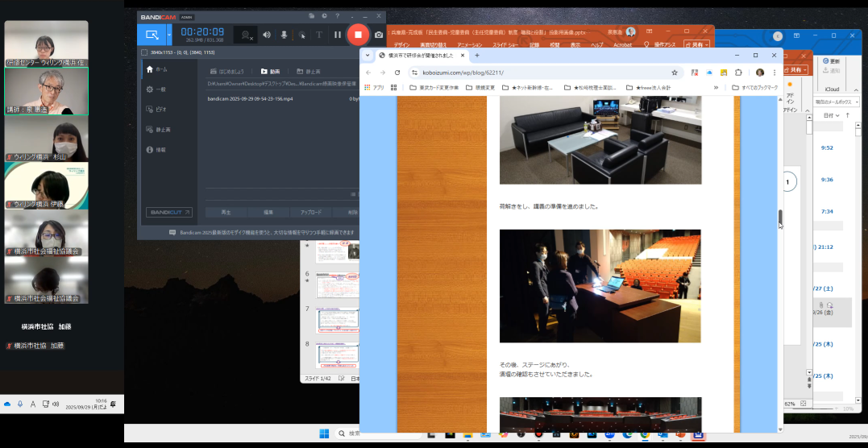
Task: Switch to the 動画 tab in Bandicam
Action: (x=270, y=71)
